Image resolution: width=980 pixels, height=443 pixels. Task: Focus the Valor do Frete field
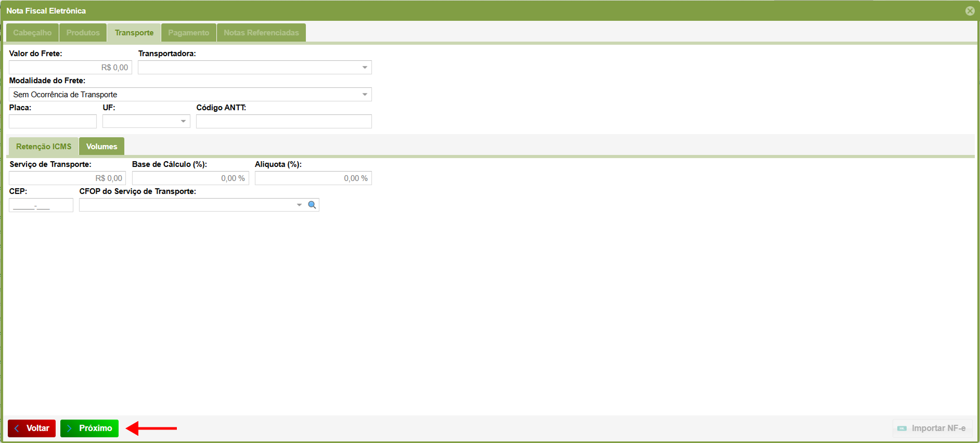[70, 68]
